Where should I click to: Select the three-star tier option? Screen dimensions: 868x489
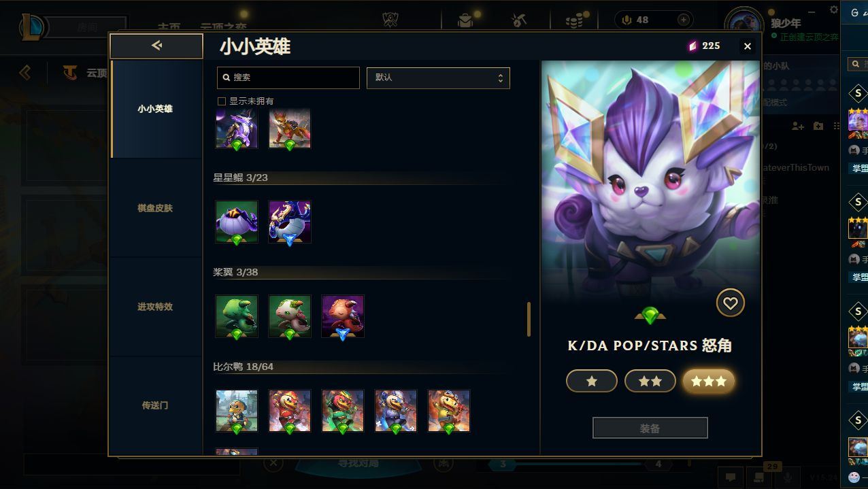click(709, 382)
